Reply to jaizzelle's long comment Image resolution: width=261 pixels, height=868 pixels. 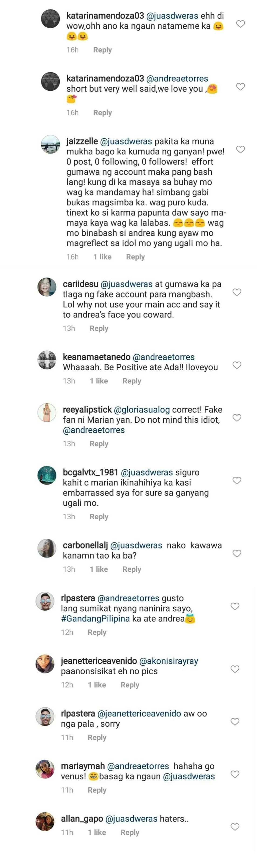(135, 257)
